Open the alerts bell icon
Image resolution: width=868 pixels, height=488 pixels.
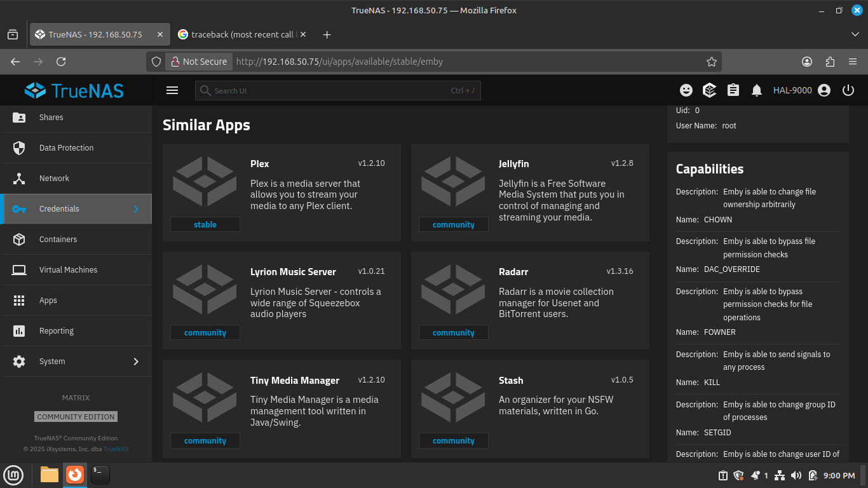pos(756,90)
